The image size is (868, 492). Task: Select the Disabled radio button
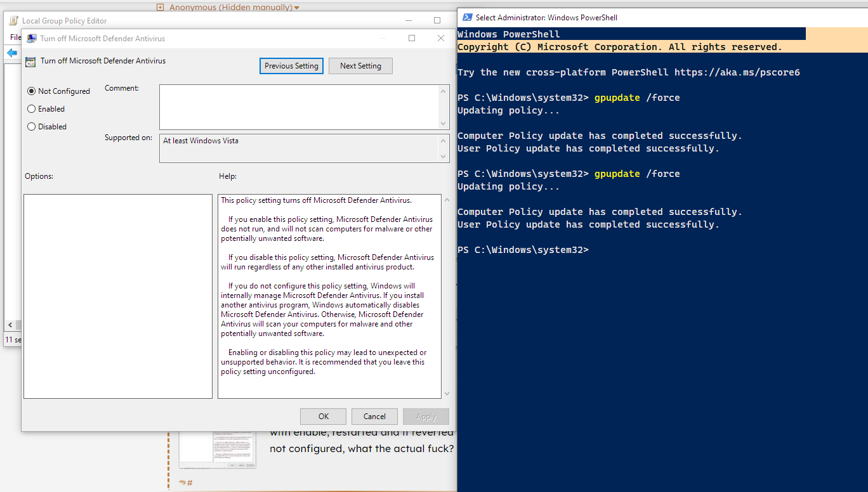32,127
